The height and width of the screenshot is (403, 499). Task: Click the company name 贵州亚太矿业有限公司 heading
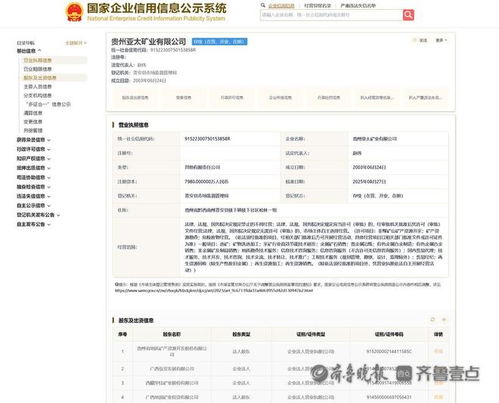coord(148,42)
